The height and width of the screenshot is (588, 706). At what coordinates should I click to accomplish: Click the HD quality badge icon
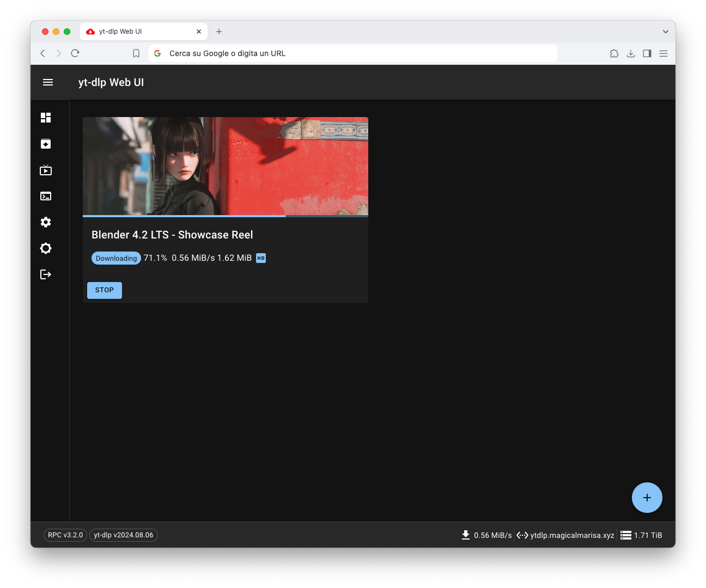click(261, 258)
